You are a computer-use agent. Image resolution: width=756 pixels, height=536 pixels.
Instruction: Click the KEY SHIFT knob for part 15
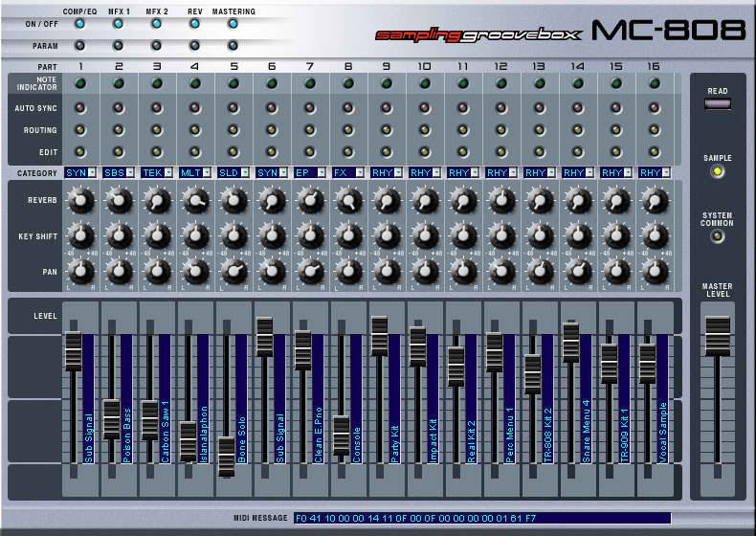click(616, 235)
